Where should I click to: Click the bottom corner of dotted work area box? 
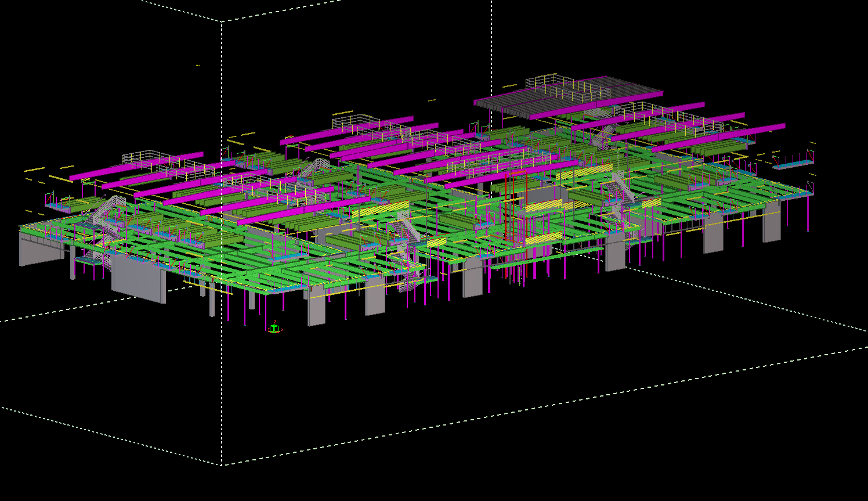(x=222, y=465)
